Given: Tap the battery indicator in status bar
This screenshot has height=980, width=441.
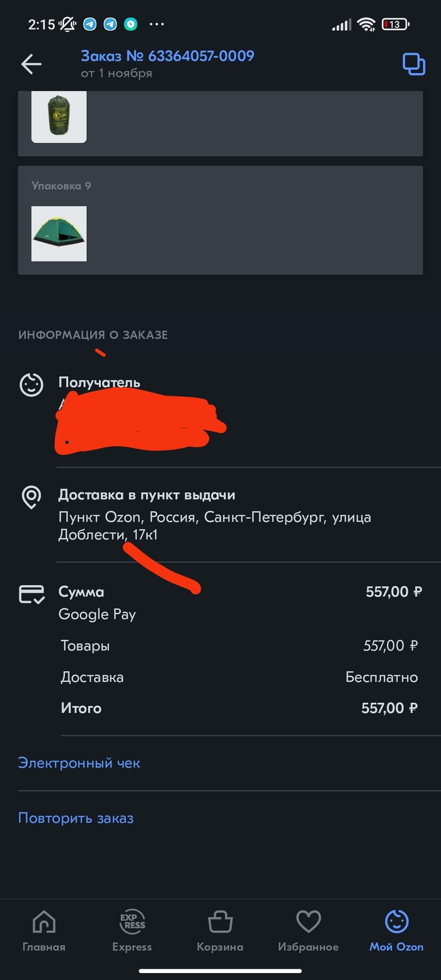Looking at the screenshot, I should coord(395,25).
